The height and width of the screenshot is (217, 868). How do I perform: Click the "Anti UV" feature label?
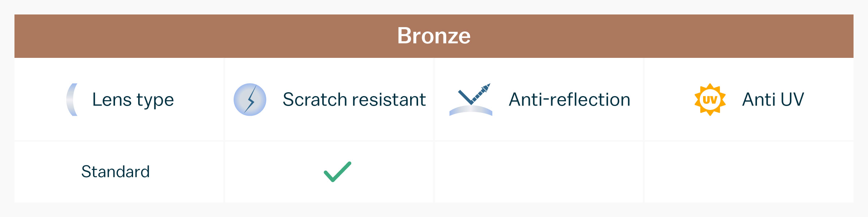point(773,99)
